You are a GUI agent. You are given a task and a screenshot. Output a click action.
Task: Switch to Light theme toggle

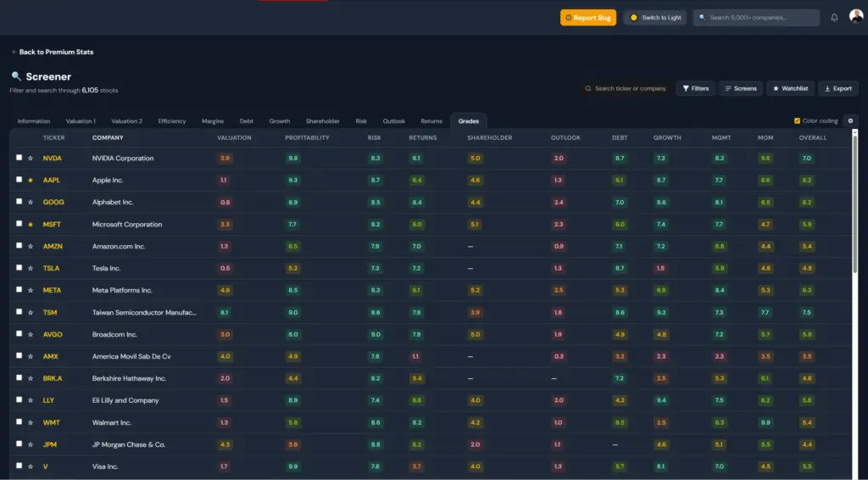(655, 18)
